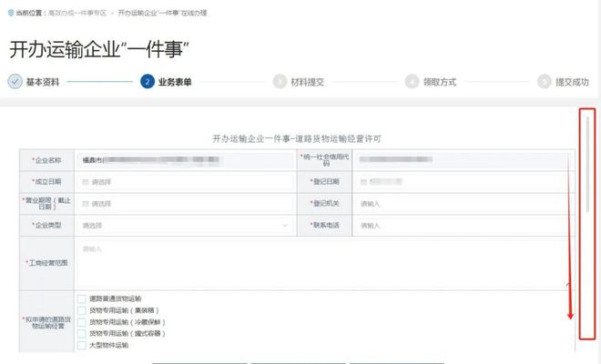Viewport: 601px width, 364px height.
Task: Click the 工商经营范围 text area
Action: point(324,263)
